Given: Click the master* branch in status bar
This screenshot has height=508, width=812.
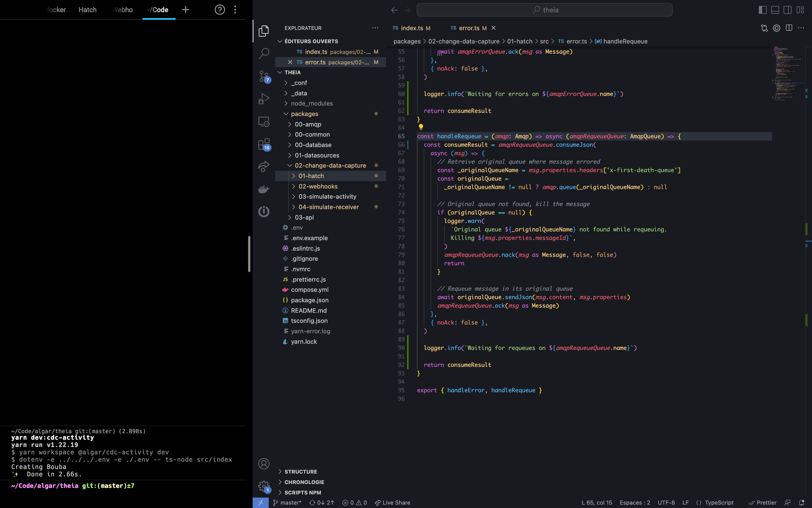Looking at the screenshot, I should (287, 503).
